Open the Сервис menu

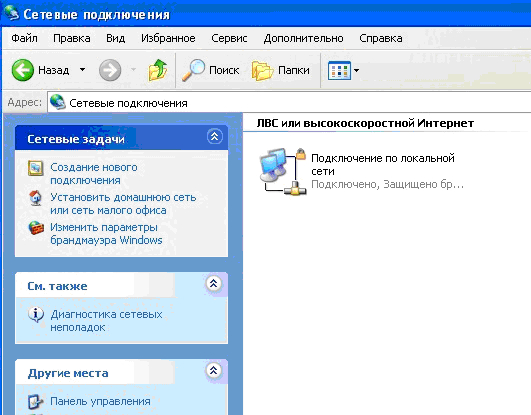point(229,38)
